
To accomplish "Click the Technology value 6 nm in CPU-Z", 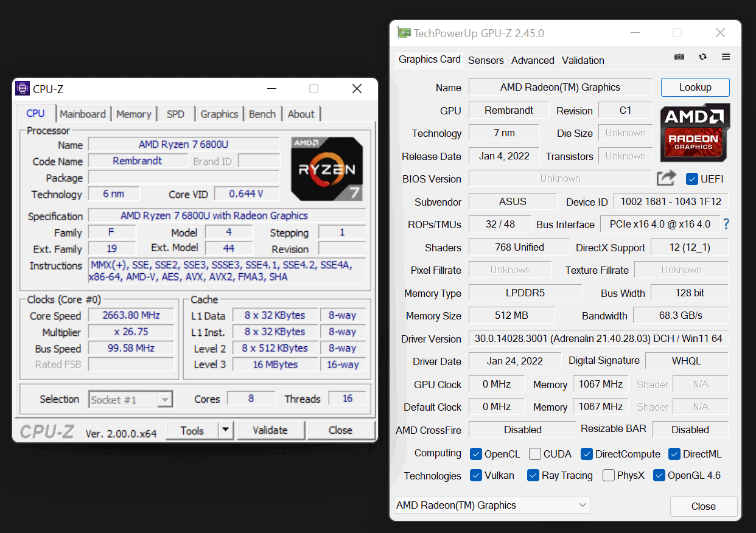I will pos(114,193).
